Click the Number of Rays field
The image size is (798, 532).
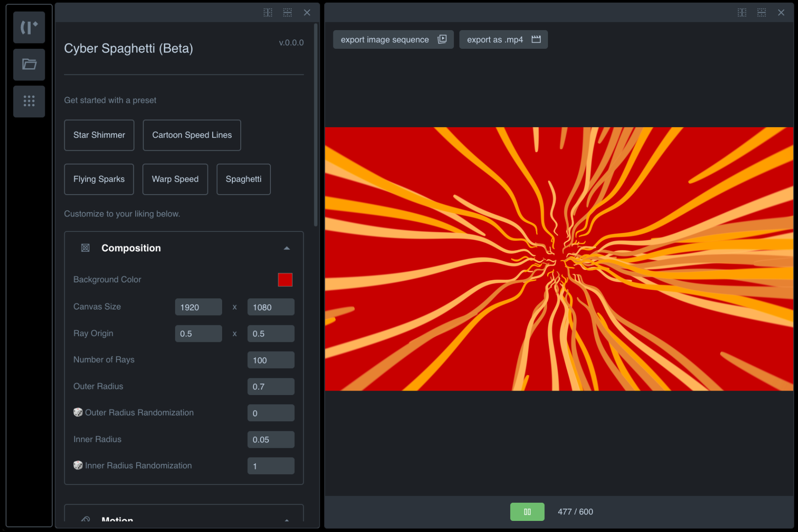271,360
